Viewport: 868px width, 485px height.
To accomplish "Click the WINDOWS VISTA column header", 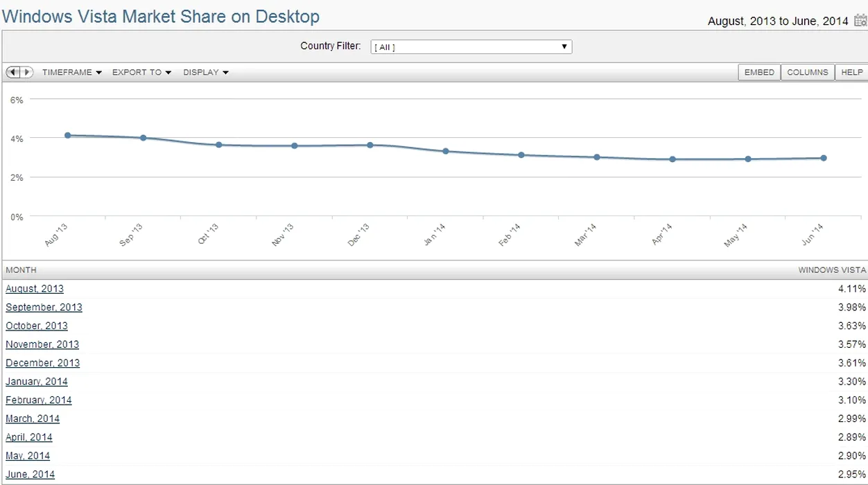I will (x=832, y=270).
